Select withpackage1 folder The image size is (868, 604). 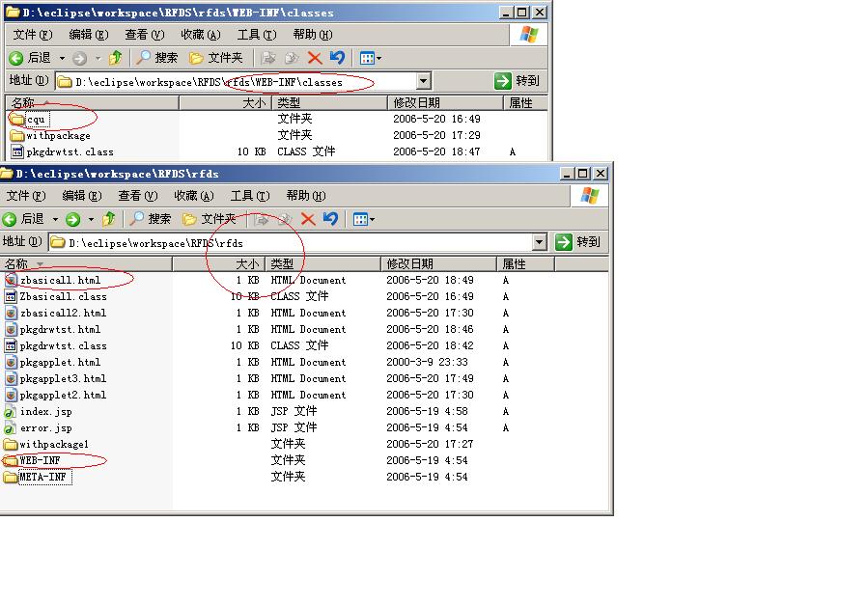click(x=46, y=444)
